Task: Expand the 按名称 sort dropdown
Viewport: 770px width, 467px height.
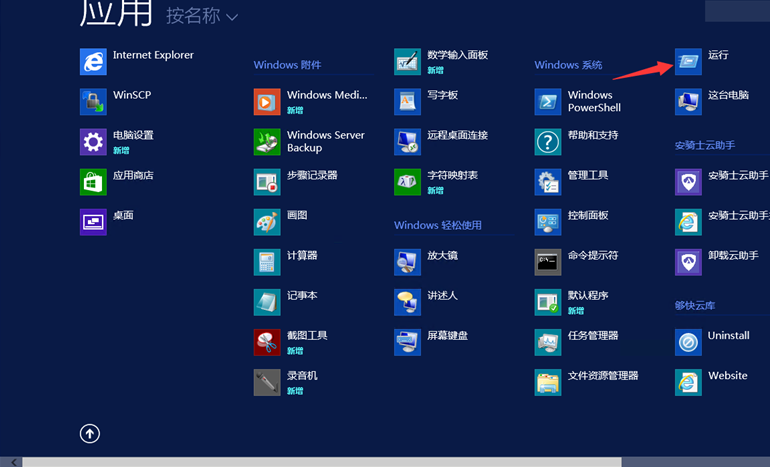Action: point(202,17)
